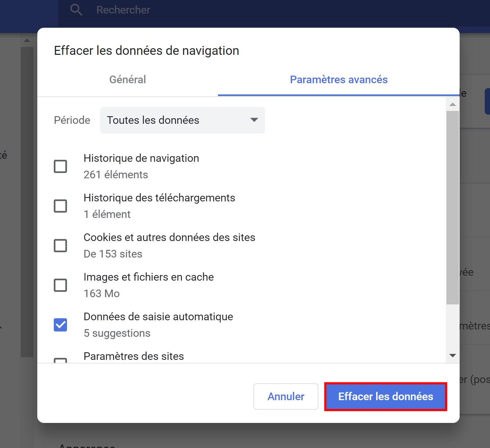Screen dimensions: 490x448
Task: Click the dialog scrollbar down arrow
Action: [453, 356]
